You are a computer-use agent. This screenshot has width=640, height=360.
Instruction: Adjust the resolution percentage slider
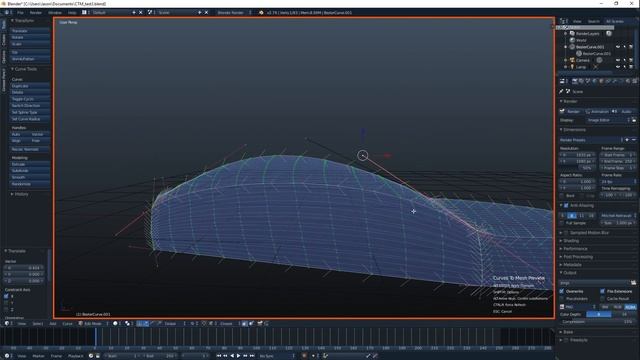click(x=578, y=168)
